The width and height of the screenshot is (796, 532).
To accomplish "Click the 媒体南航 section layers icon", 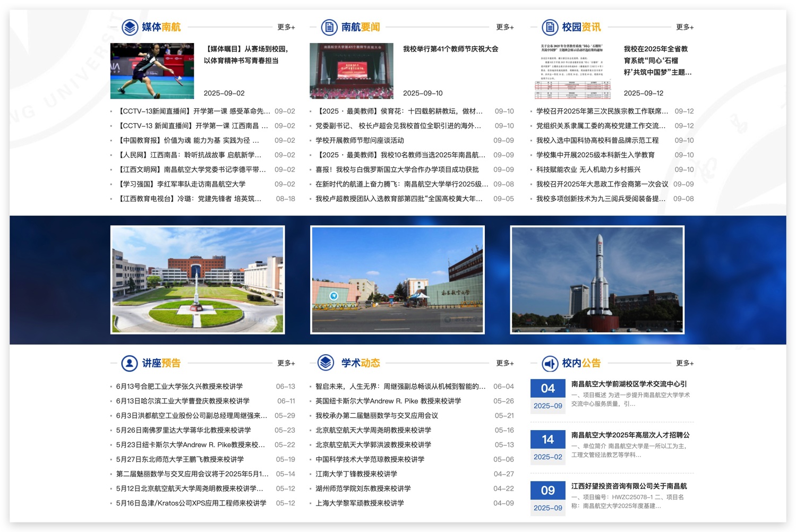I will pos(130,27).
